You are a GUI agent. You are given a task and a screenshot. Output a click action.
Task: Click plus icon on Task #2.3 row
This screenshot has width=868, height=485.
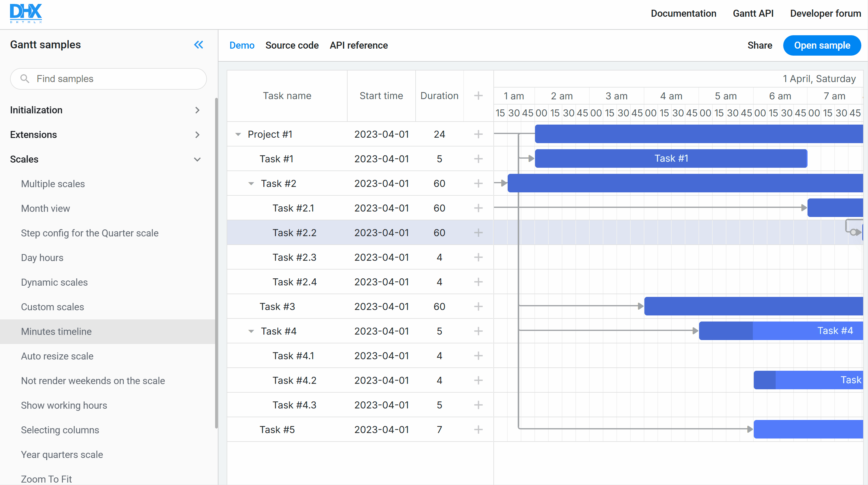click(478, 257)
